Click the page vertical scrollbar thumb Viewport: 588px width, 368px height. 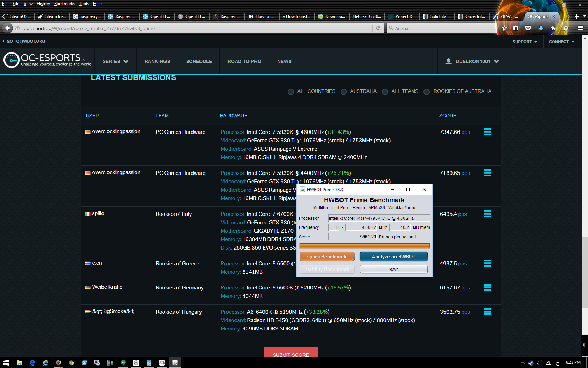(x=585, y=273)
